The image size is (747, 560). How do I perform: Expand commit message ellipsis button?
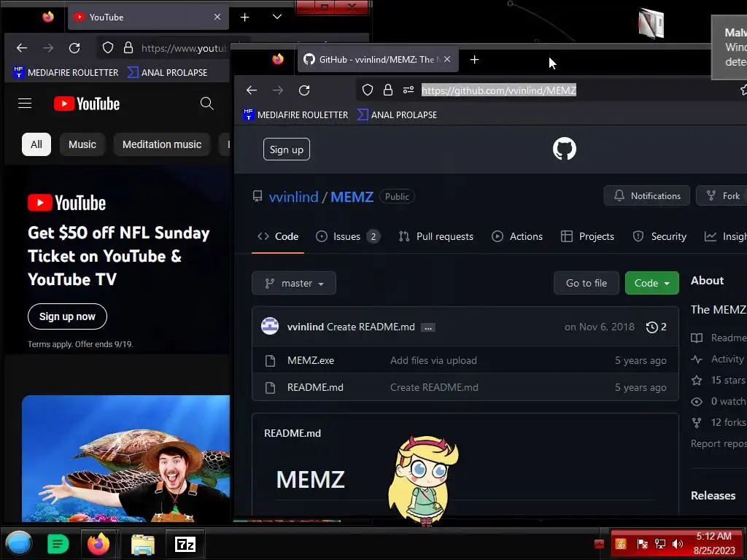pos(427,327)
